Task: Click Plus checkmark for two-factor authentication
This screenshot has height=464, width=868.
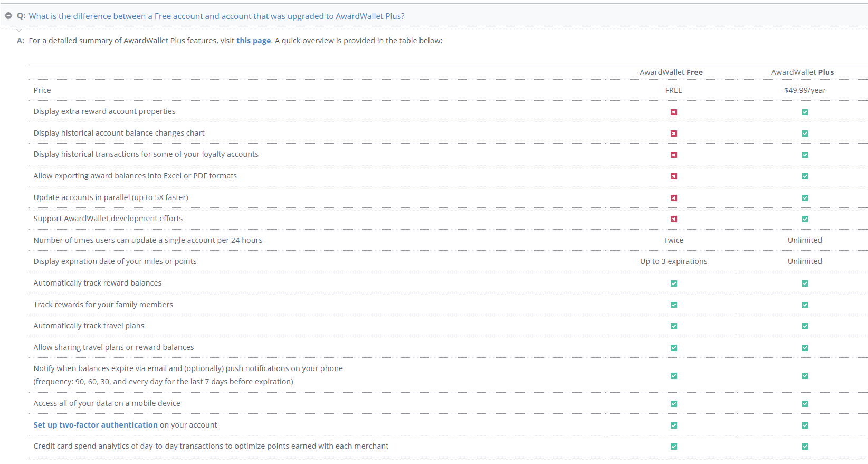Action: [805, 425]
